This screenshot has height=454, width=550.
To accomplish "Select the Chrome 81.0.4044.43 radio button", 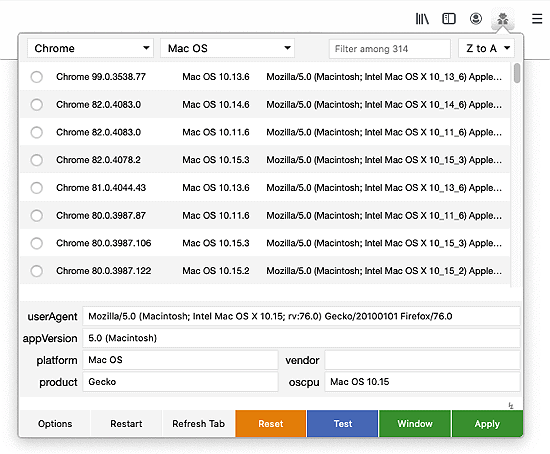I will [36, 188].
